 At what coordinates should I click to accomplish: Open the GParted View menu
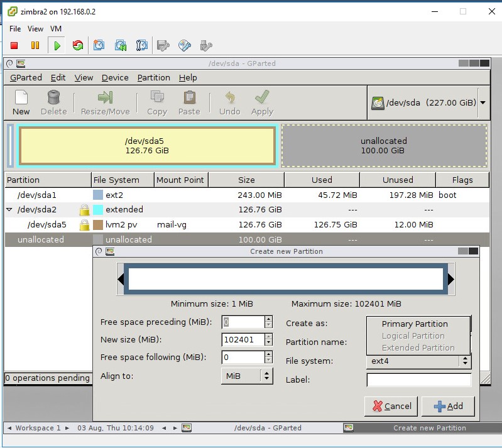84,78
